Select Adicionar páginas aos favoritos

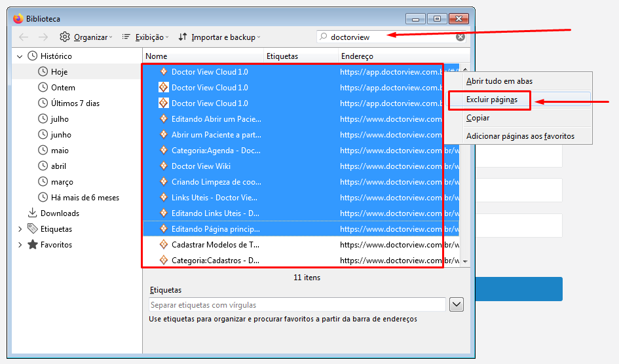coord(520,136)
